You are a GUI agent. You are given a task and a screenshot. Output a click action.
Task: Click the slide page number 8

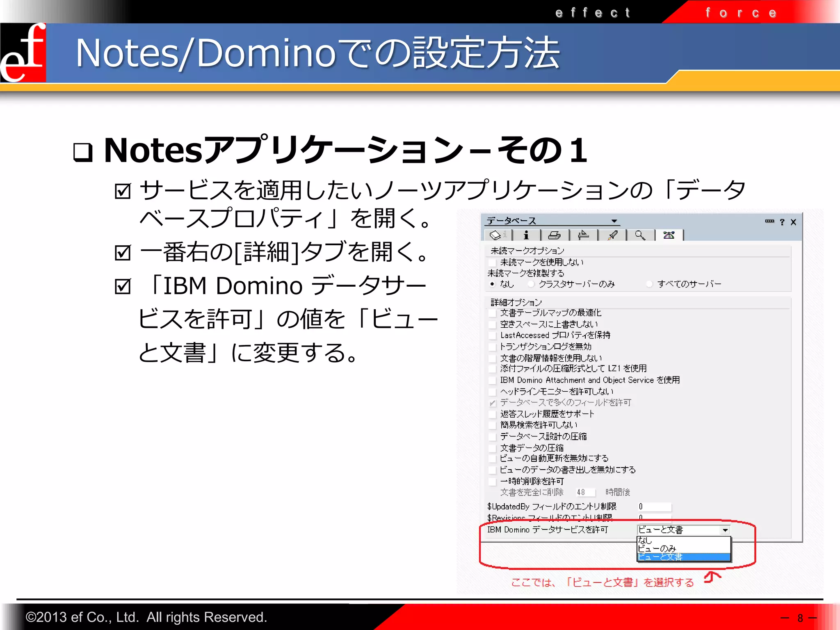coord(800,618)
